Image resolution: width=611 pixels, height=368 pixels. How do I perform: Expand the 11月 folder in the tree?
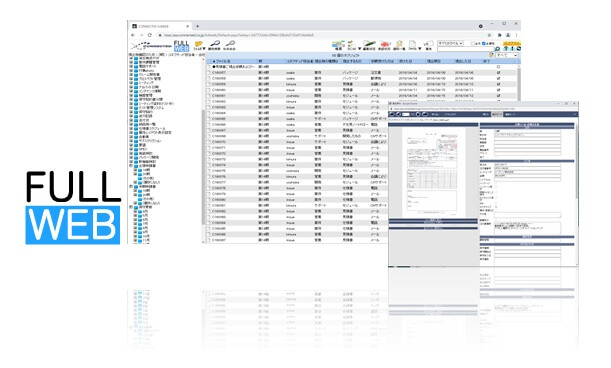tap(135, 240)
